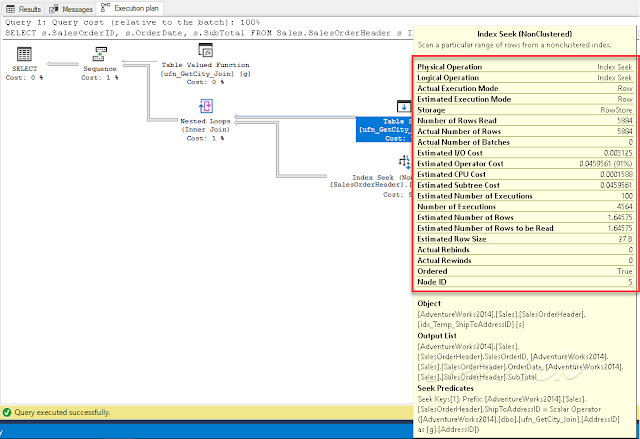
Task: Click the Estimated Row Size 27 B row
Action: pos(524,239)
